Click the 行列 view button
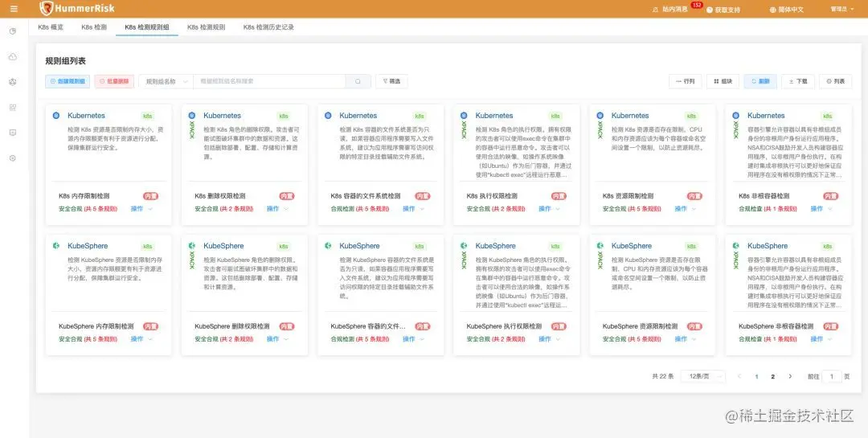 point(686,81)
